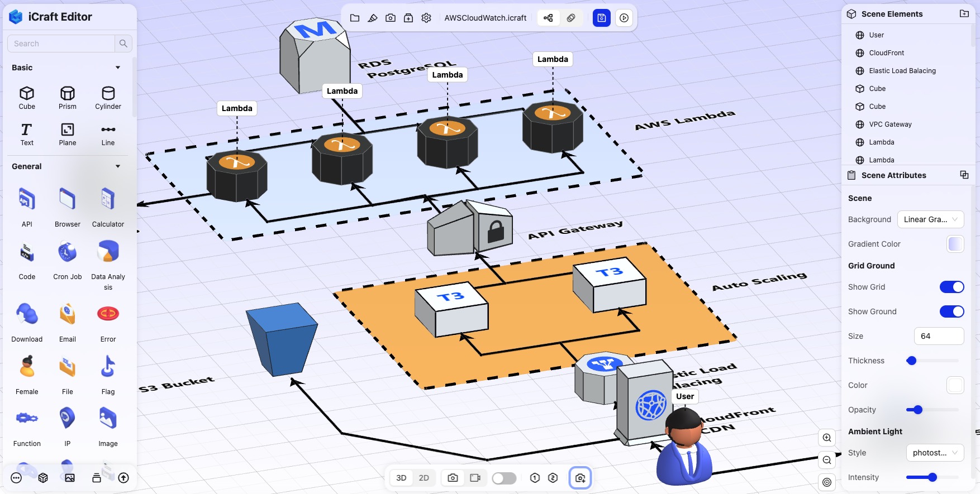The image size is (980, 494).
Task: Click the recenter target button
Action: point(827,482)
